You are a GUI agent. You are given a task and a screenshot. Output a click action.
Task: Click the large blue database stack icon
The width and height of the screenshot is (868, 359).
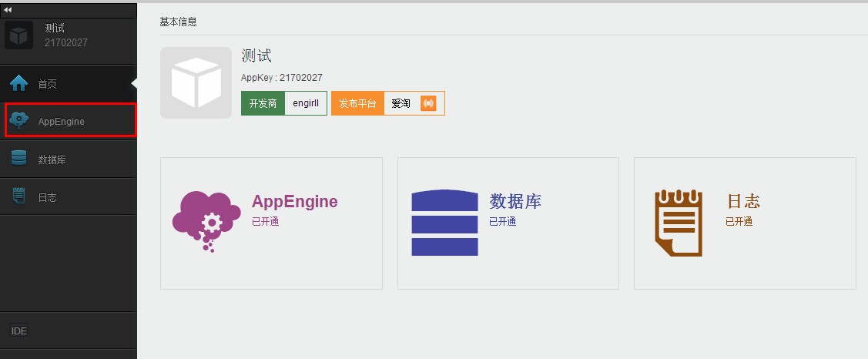click(x=444, y=223)
